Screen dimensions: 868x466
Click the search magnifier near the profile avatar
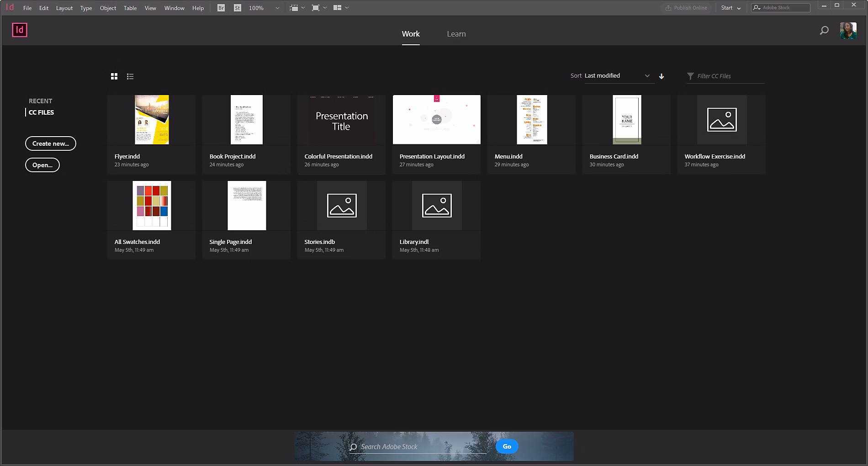click(x=824, y=30)
